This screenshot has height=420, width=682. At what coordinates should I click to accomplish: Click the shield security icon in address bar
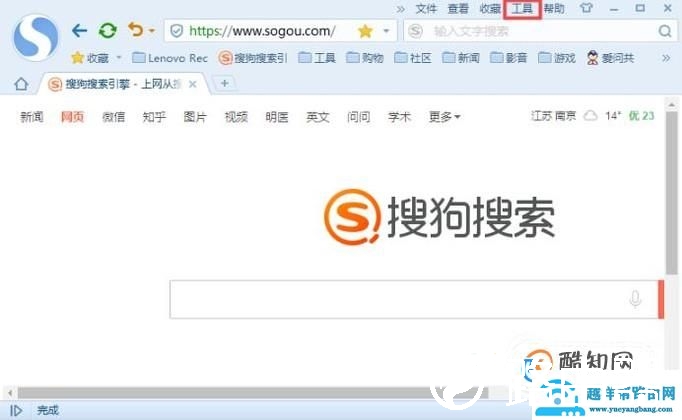[x=176, y=31]
